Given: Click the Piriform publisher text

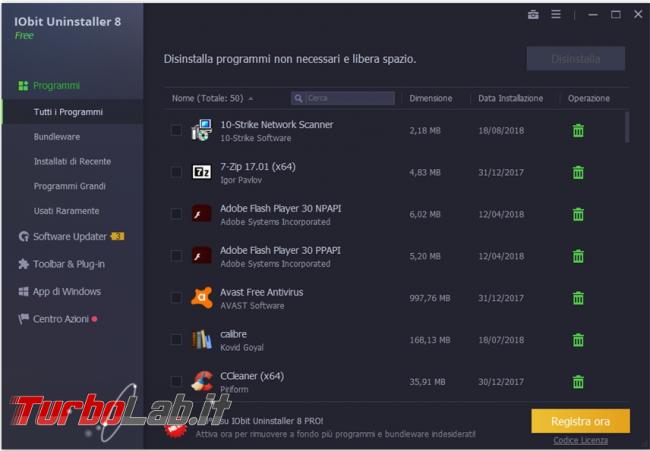Looking at the screenshot, I should pos(234,389).
